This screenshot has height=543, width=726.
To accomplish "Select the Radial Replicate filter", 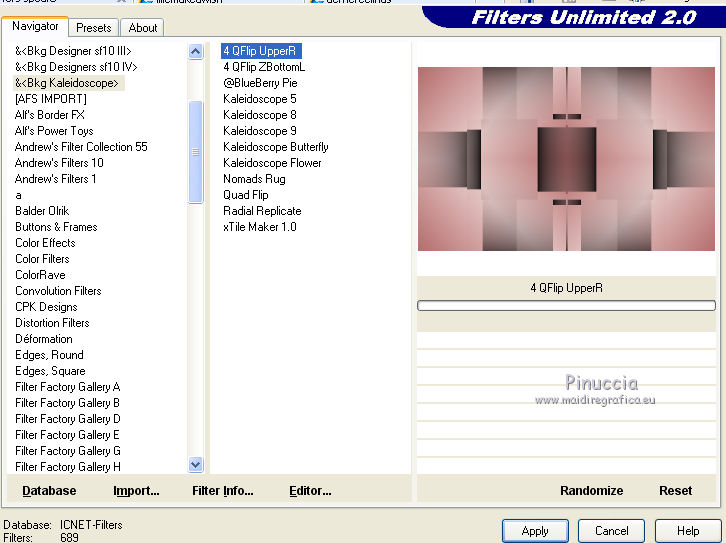I will pyautogui.click(x=262, y=211).
